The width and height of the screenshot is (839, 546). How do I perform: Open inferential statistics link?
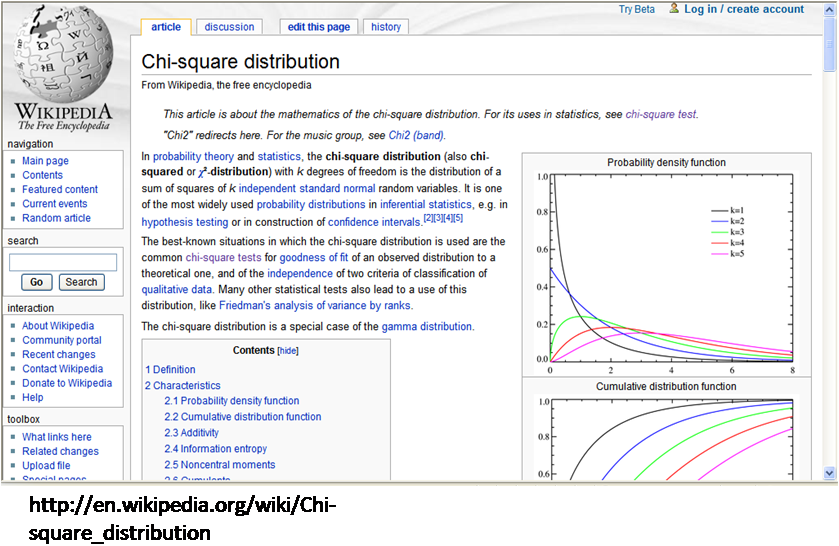426,204
